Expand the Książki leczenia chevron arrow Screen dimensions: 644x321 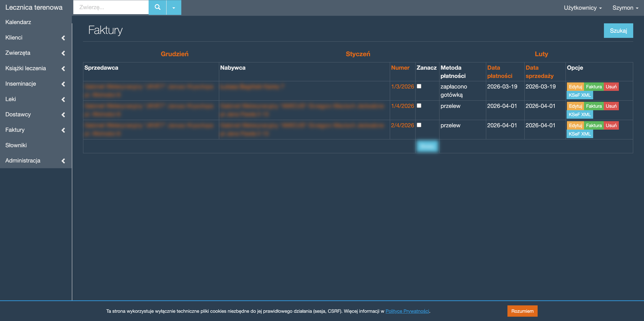(63, 68)
